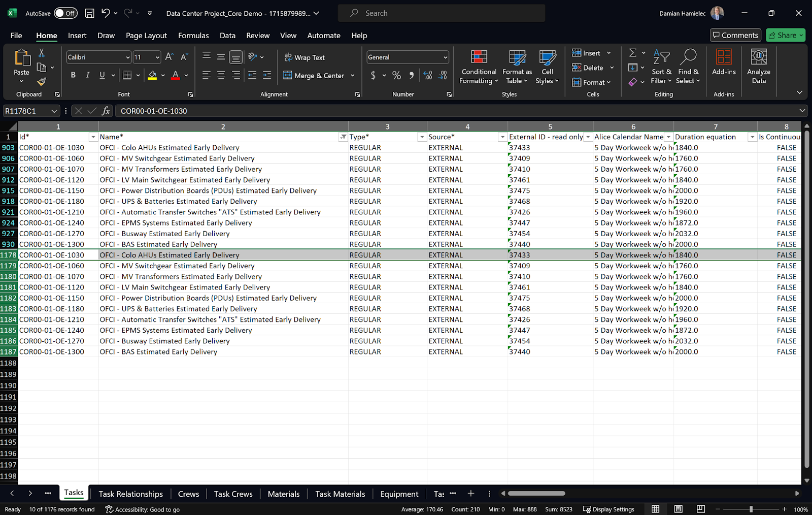Click the Save icon in title bar
Screen dimensions: 812x515
(89, 13)
